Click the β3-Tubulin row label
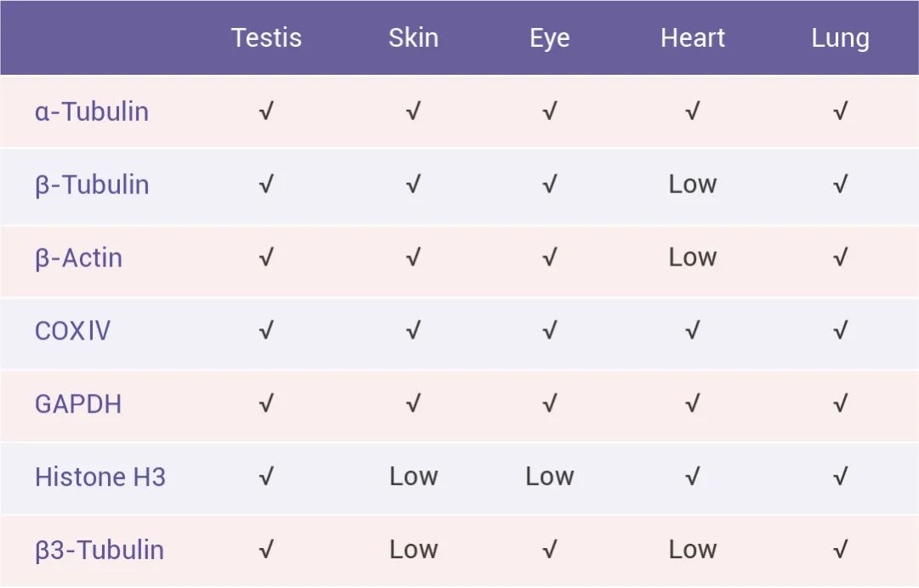Image resolution: width=919 pixels, height=588 pixels. coord(100,550)
